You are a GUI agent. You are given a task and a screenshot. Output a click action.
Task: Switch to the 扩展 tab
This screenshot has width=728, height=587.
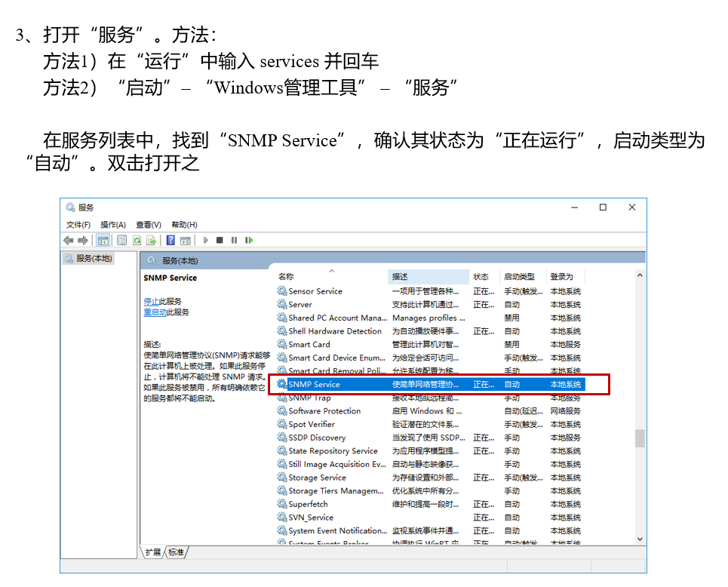[152, 552]
